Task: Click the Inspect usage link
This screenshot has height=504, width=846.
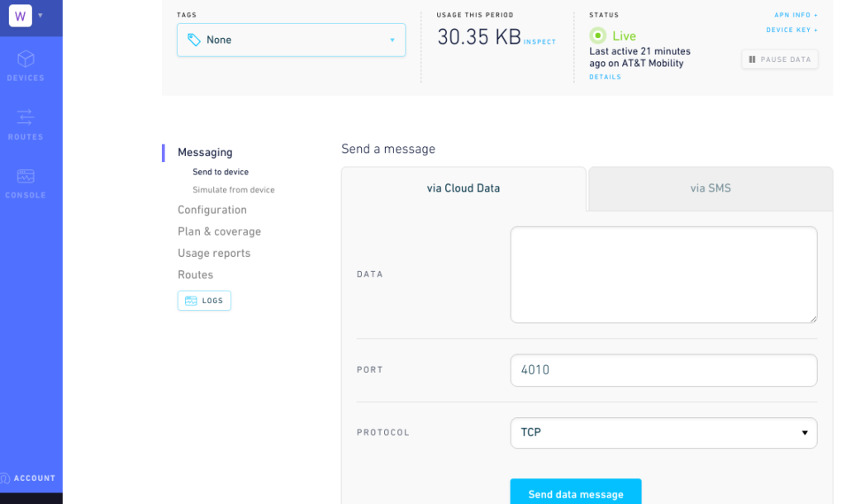Action: pos(539,42)
